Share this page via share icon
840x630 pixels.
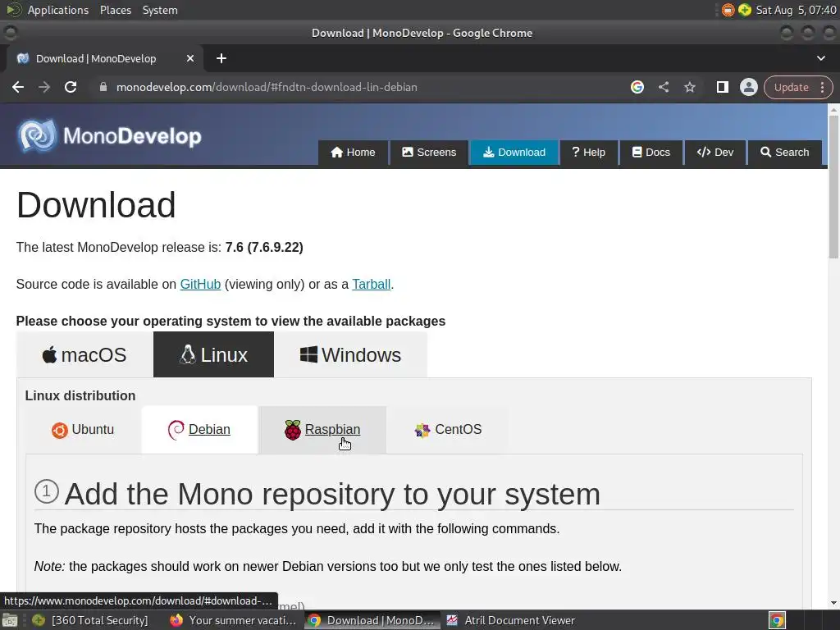(x=663, y=87)
